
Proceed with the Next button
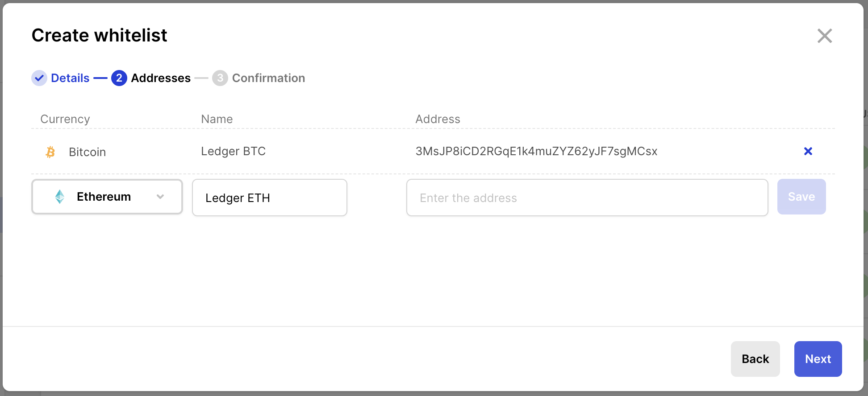(x=818, y=359)
